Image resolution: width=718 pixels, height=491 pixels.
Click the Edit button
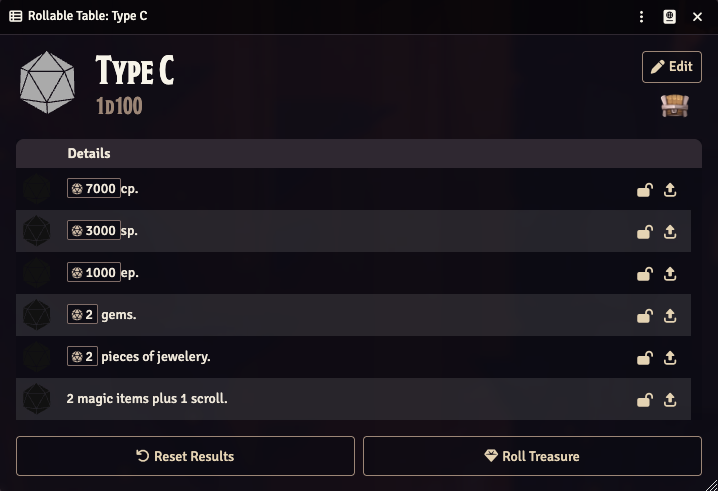672,67
